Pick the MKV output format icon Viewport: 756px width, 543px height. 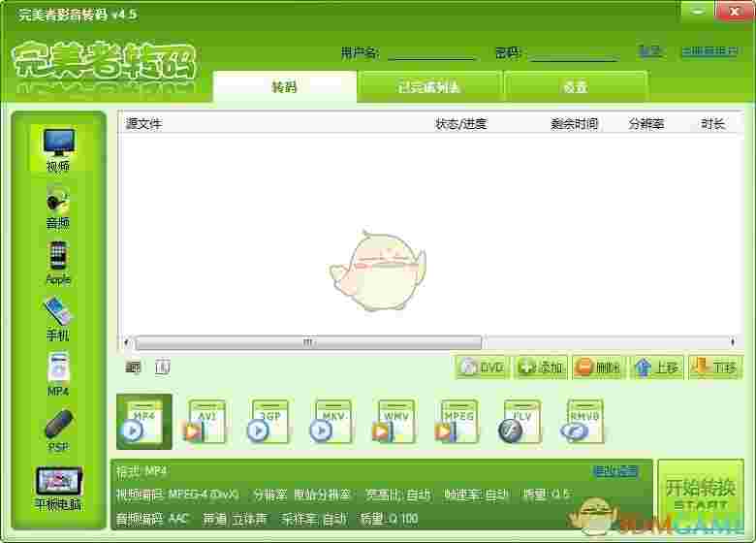[x=331, y=422]
